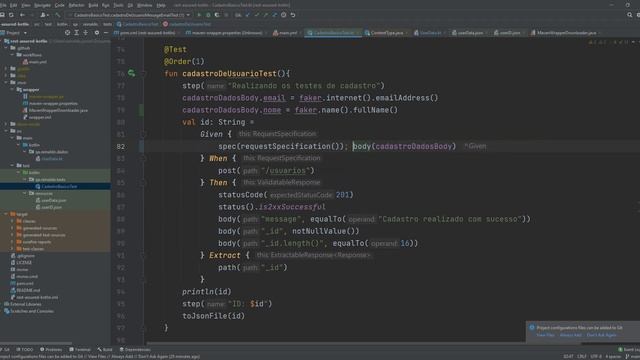Click Always Add link in the notification
The width and height of the screenshot is (640, 360).
point(571,335)
